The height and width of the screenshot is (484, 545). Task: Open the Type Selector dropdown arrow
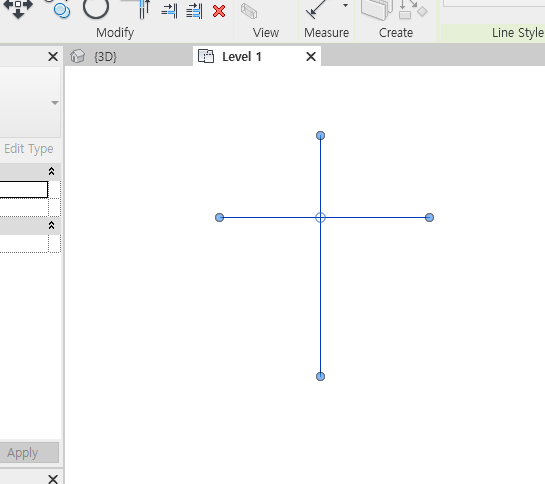coord(55,103)
